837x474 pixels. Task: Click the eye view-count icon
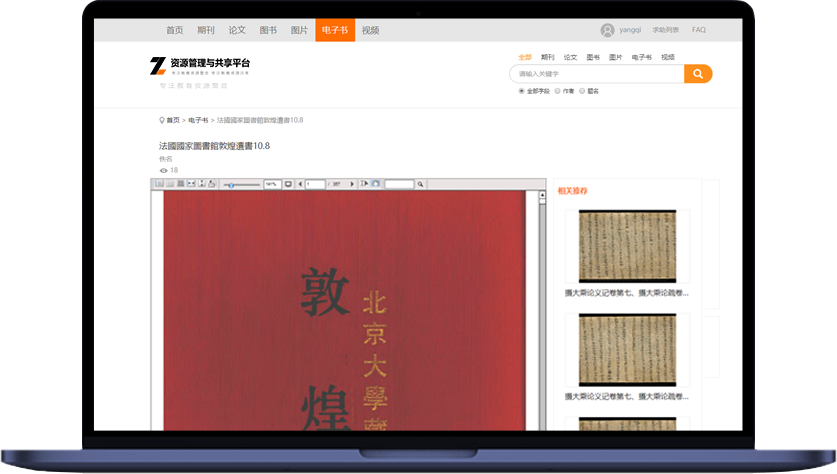pos(163,170)
